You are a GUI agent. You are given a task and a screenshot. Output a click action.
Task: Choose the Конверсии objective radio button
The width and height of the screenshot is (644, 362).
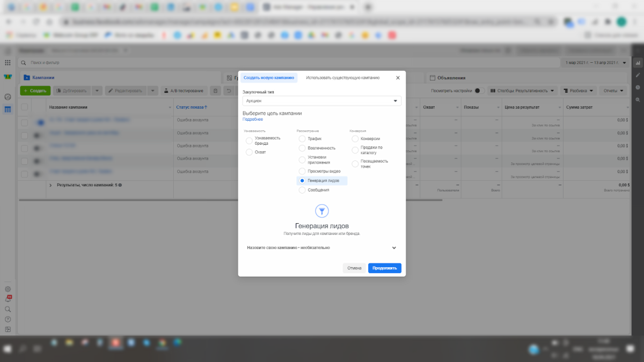[x=355, y=139]
